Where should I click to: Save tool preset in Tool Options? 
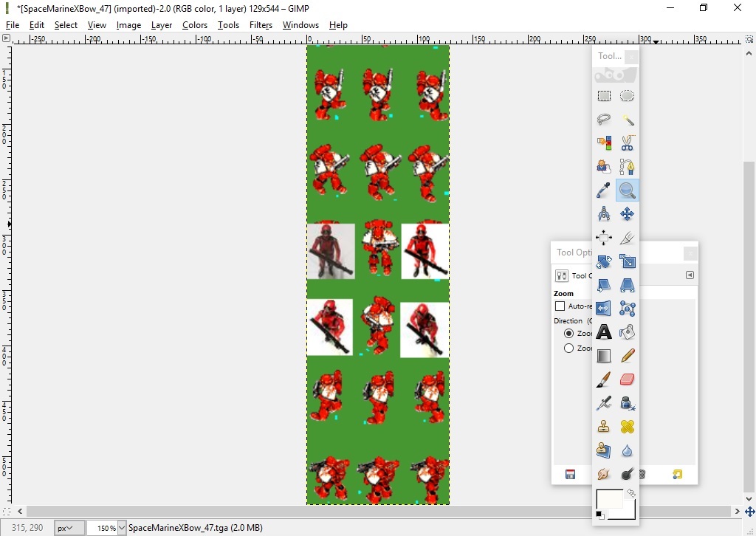pyautogui.click(x=570, y=475)
